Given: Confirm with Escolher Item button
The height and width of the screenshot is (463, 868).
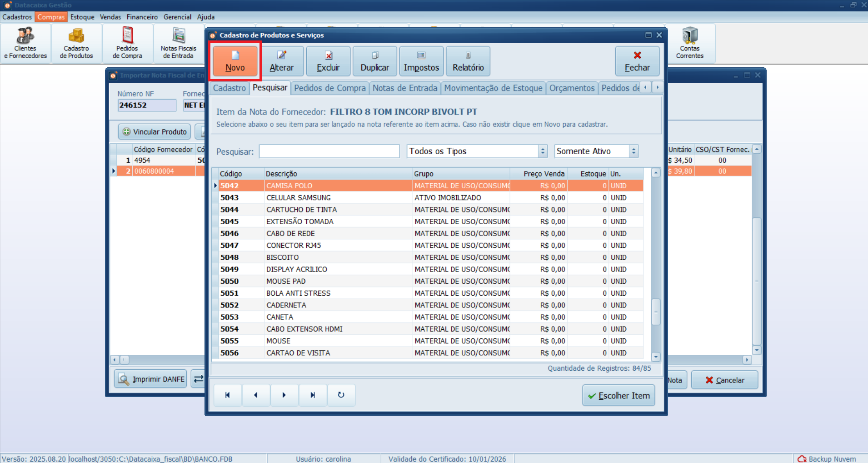Looking at the screenshot, I should click(x=619, y=396).
